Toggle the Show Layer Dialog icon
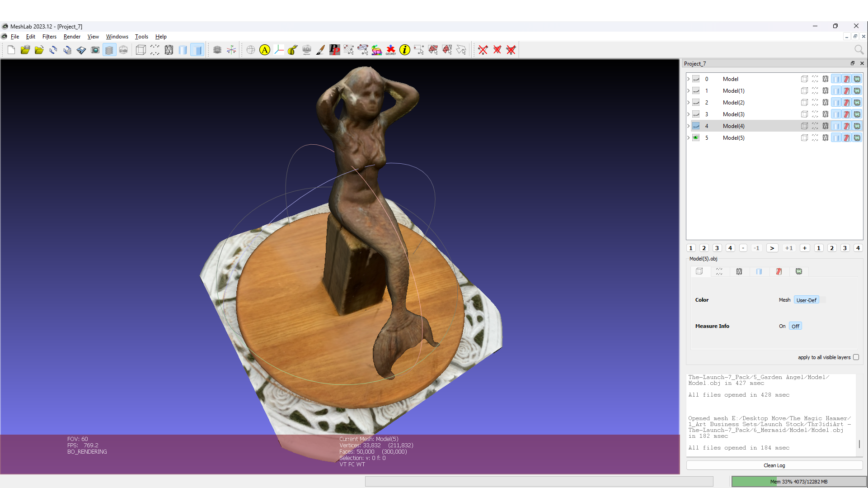Viewport: 868px width, 488px height. (x=109, y=50)
